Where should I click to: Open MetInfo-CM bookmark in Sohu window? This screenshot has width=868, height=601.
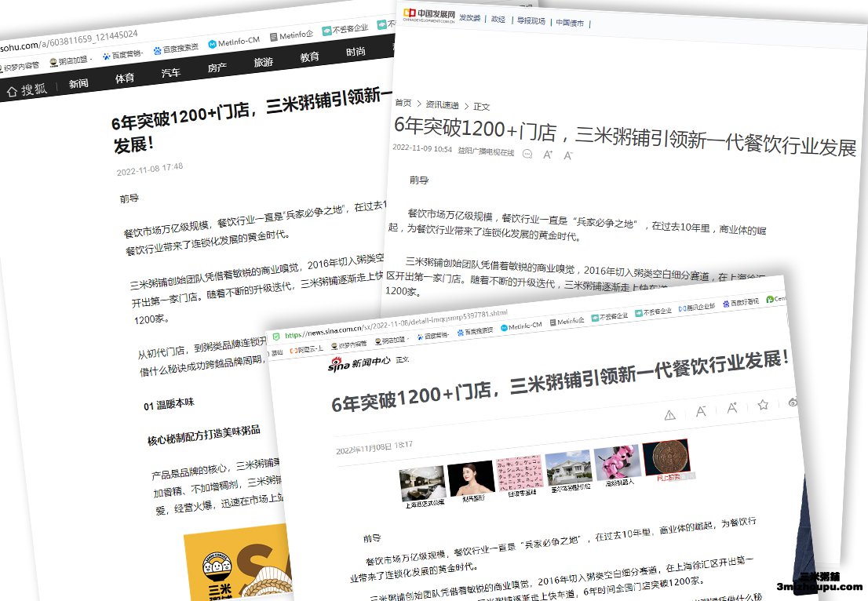[234, 42]
